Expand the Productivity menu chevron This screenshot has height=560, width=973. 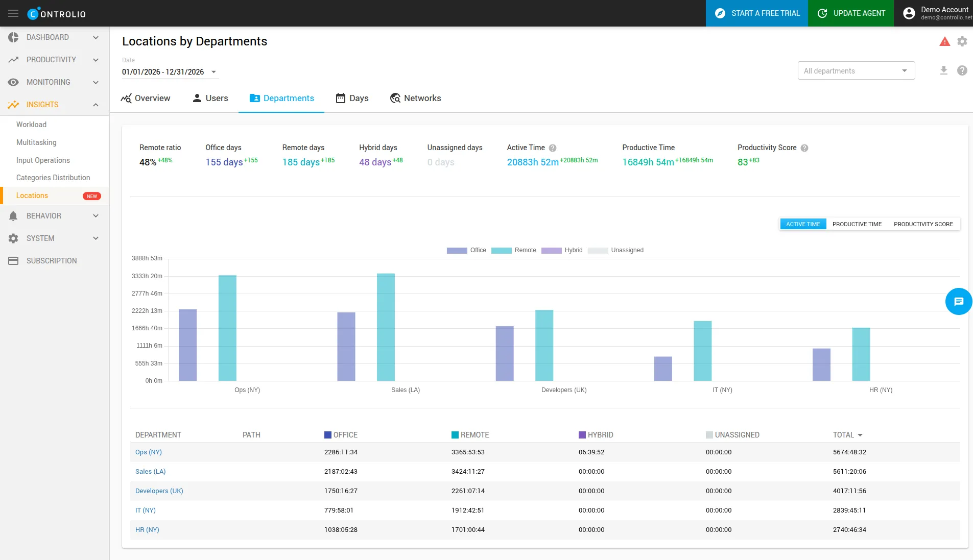96,60
